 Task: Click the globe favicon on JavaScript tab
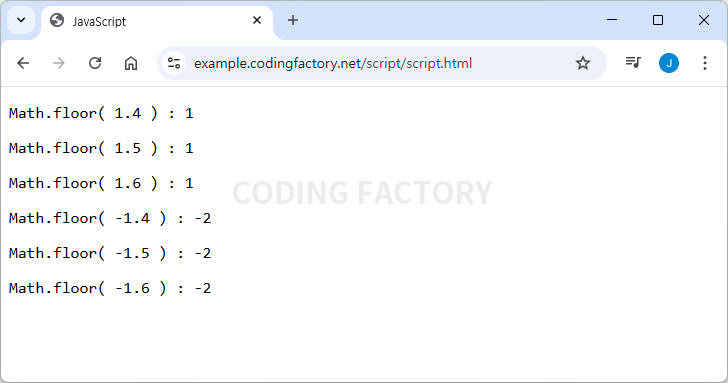click(57, 20)
